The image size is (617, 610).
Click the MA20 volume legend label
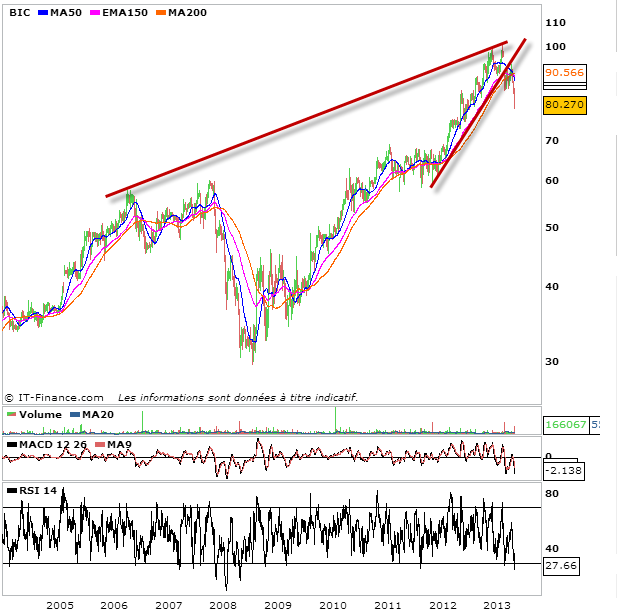(98, 414)
